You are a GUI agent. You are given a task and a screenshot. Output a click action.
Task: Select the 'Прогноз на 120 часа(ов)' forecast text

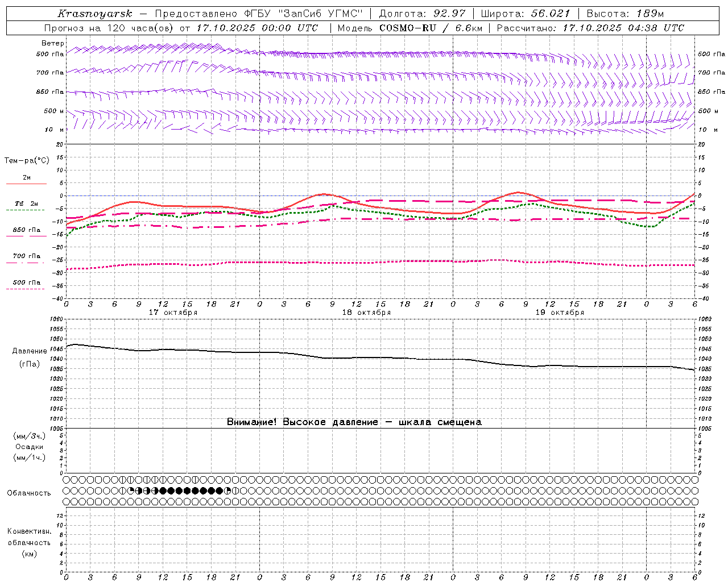109,28
